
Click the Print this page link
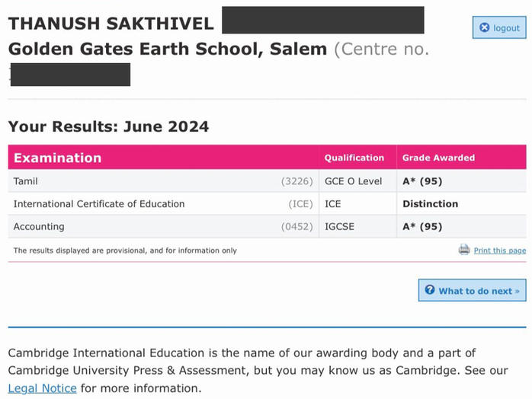pos(499,251)
